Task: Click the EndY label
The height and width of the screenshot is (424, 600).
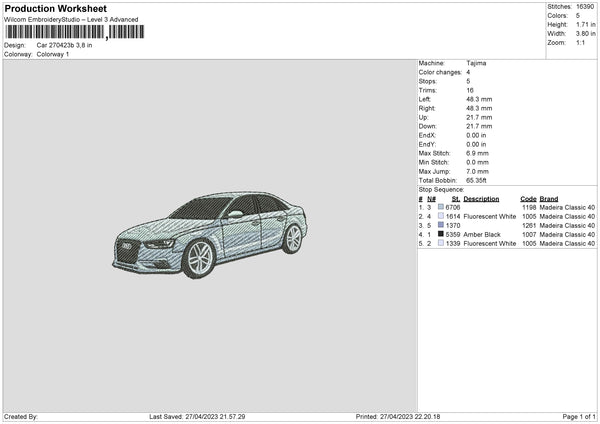Action: tap(427, 144)
